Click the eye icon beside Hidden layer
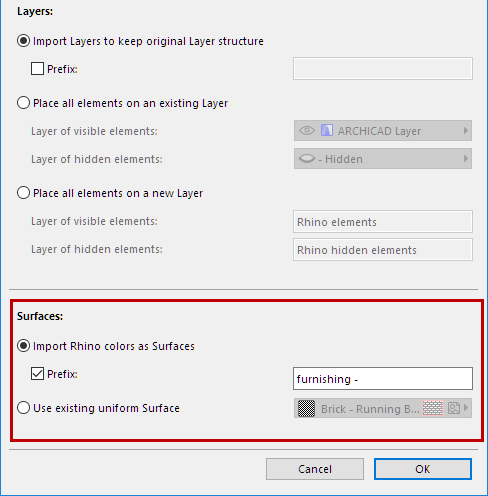 307,159
